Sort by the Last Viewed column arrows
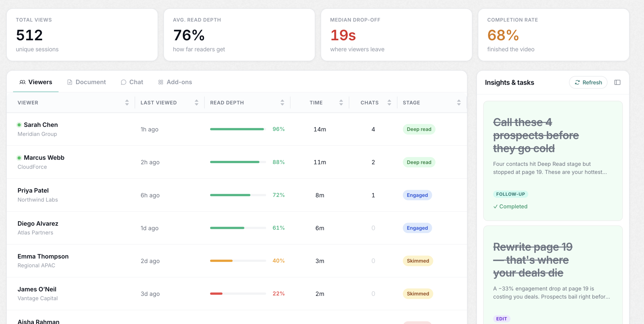Viewport: 644px width, 324px height. point(196,103)
